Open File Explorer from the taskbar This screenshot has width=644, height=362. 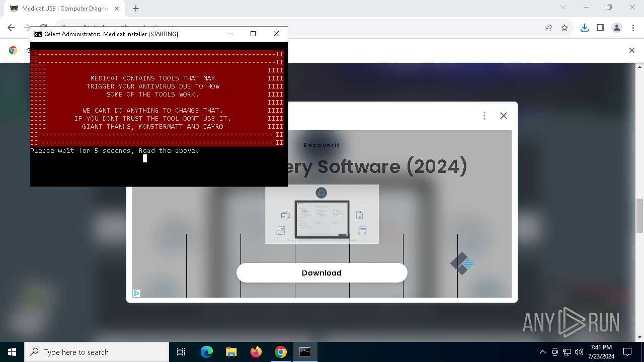(x=231, y=352)
